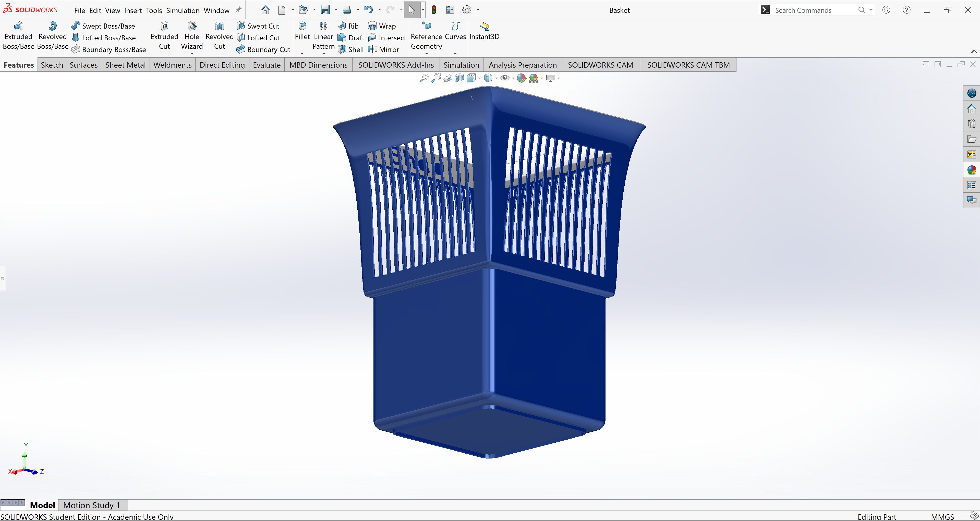Open the SOLIDWORKS Resources task pane tab
980x521 pixels.
pos(972,108)
